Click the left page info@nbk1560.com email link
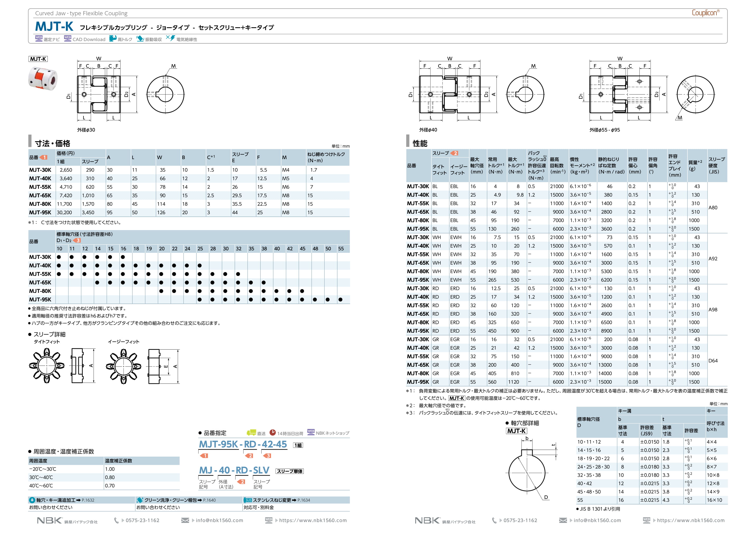Viewport: 756px width, 534px height. [x=219, y=521]
